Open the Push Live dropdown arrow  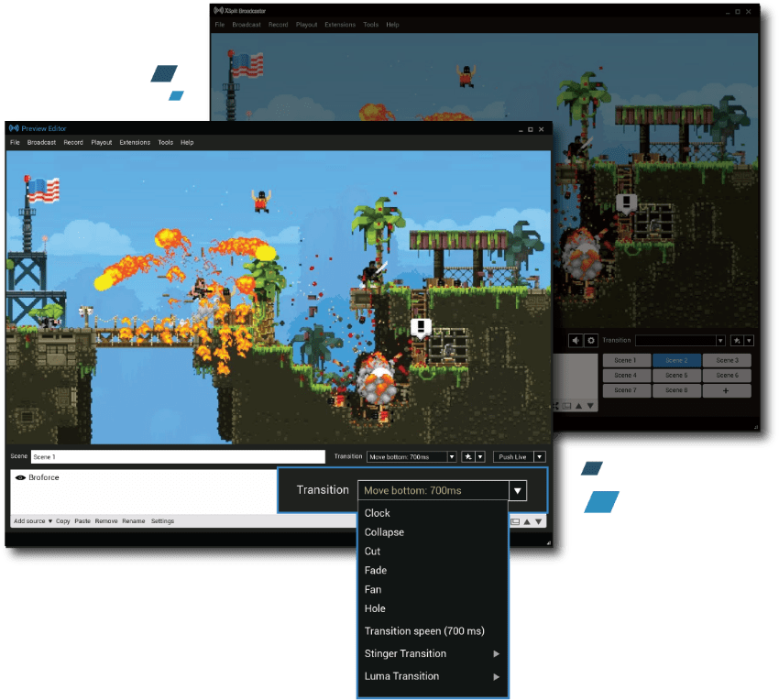click(x=539, y=456)
